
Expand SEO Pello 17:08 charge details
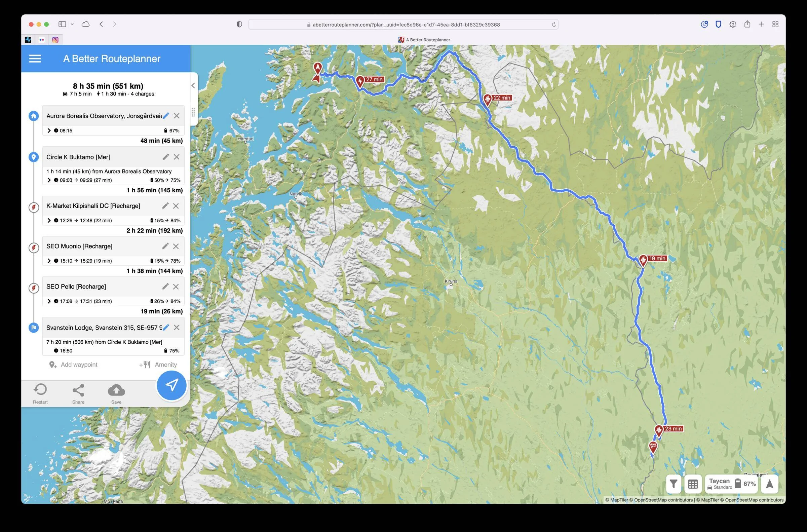[49, 301]
